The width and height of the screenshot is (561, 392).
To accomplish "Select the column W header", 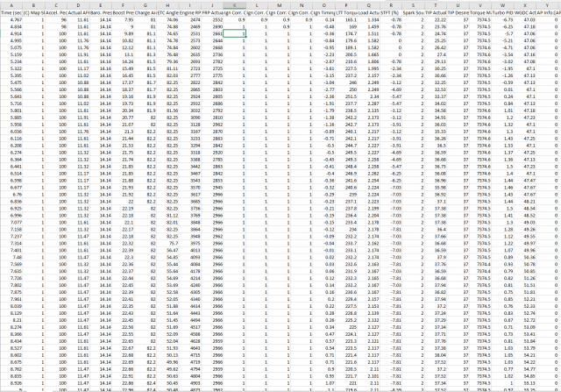I will tap(502, 5).
